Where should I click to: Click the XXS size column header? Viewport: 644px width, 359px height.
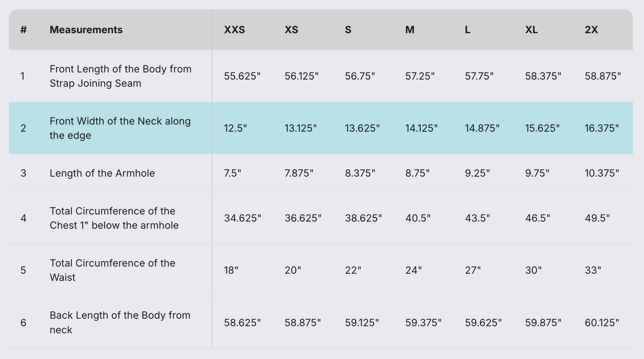pyautogui.click(x=234, y=30)
